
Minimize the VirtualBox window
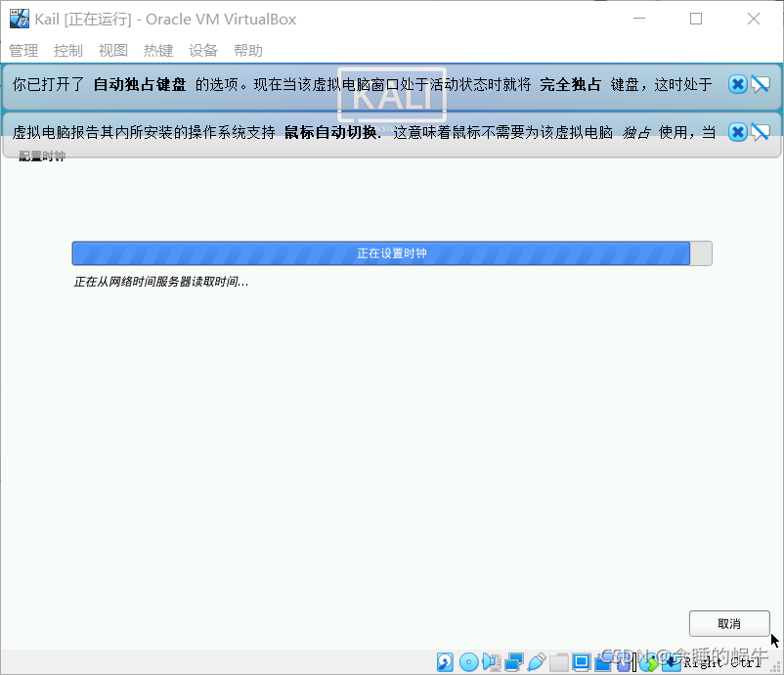639,19
